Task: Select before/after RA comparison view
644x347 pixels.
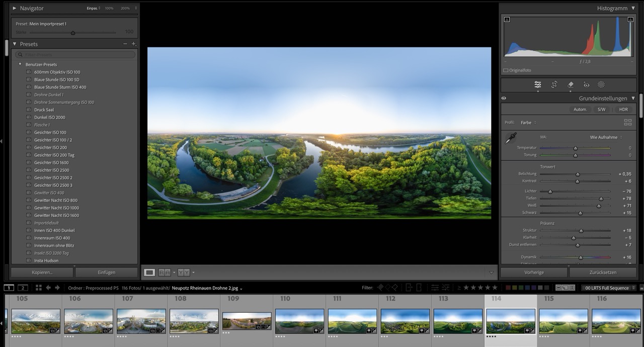Action: coord(165,272)
